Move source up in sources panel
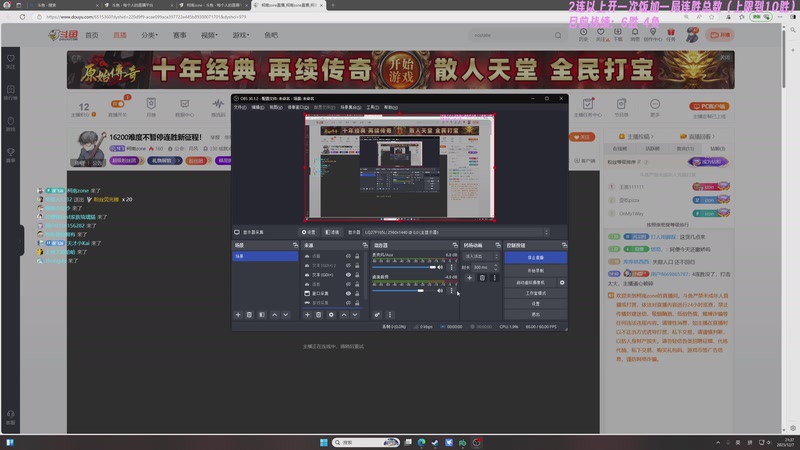 click(344, 315)
